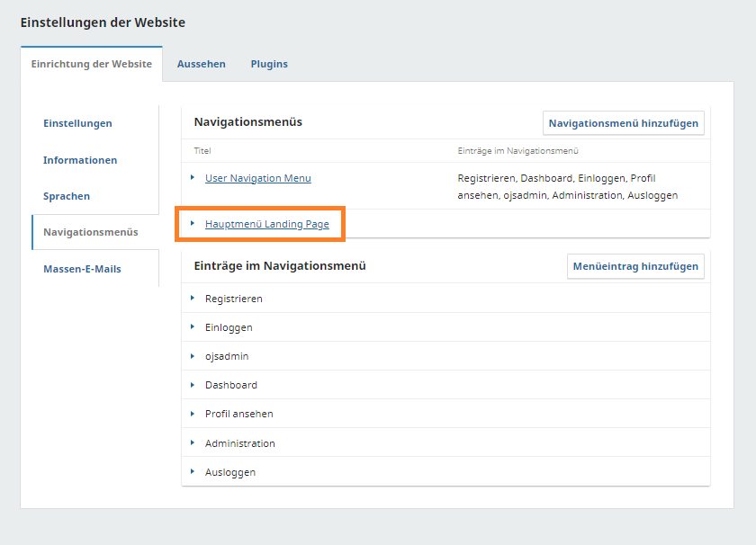Expand the ojsadmin menu entry arrow
The image size is (756, 545).
(193, 356)
